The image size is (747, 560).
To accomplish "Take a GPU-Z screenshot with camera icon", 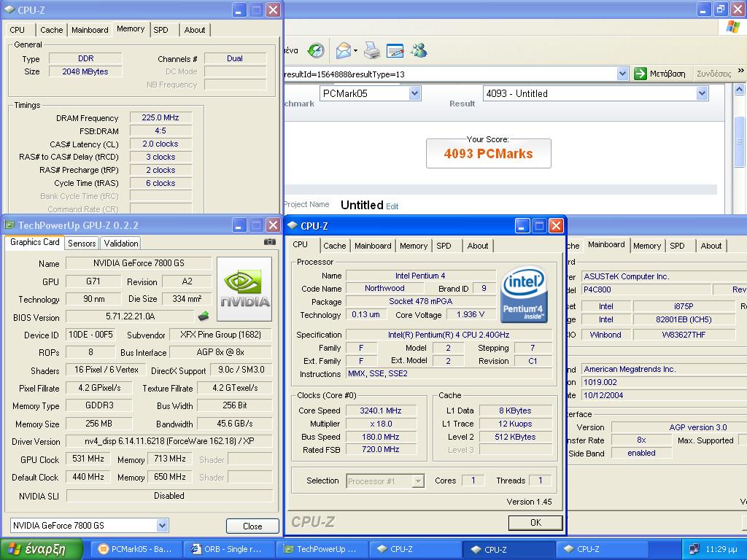I will coord(270,242).
